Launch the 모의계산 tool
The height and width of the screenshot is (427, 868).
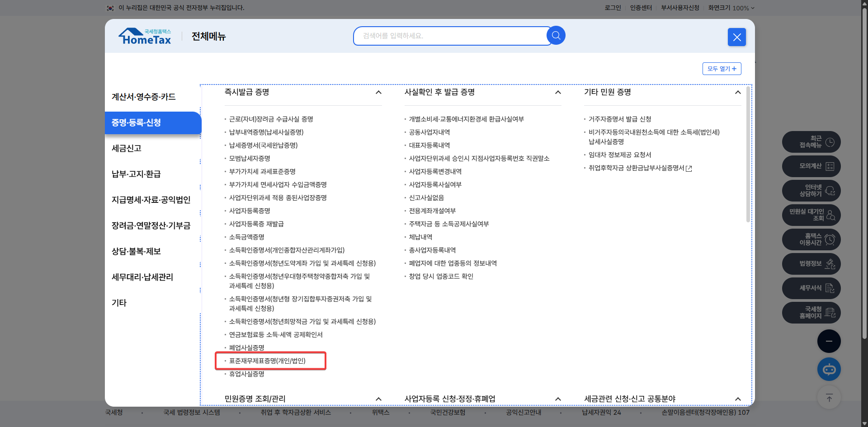pos(811,166)
